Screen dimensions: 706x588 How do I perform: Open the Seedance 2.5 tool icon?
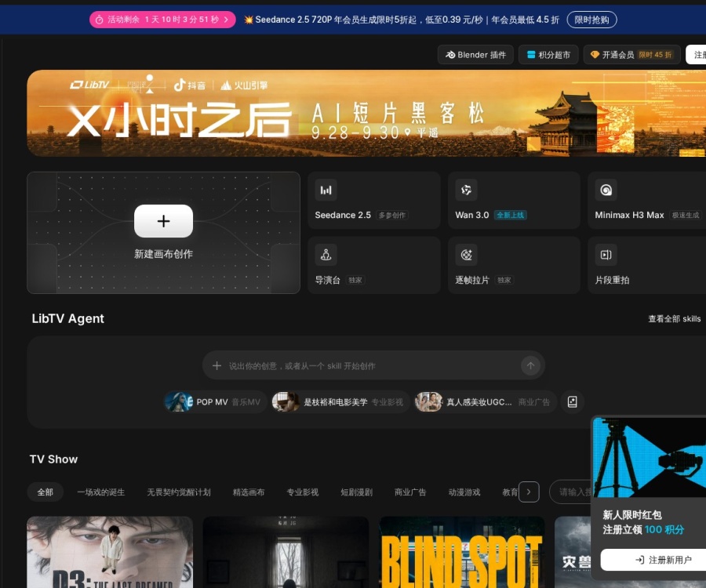click(x=326, y=190)
